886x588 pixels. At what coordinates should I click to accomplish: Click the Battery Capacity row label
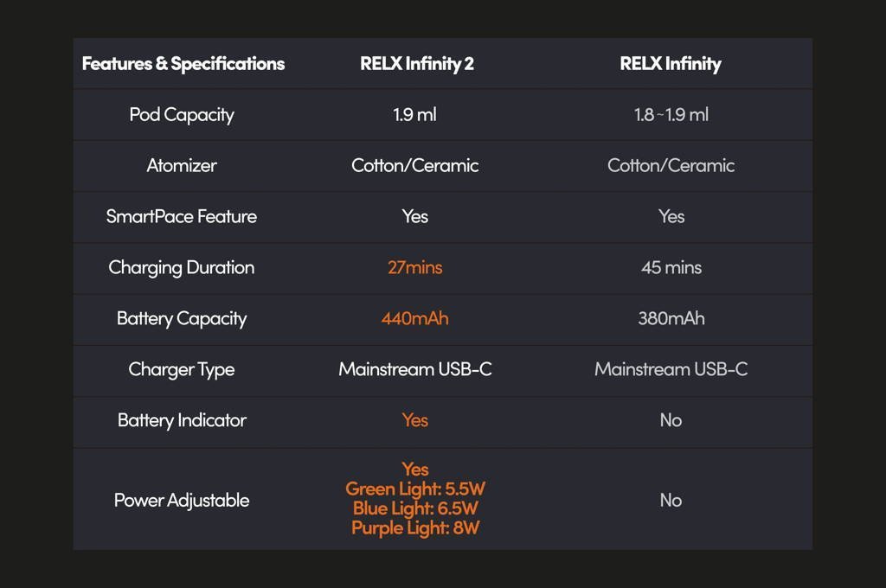tap(182, 319)
